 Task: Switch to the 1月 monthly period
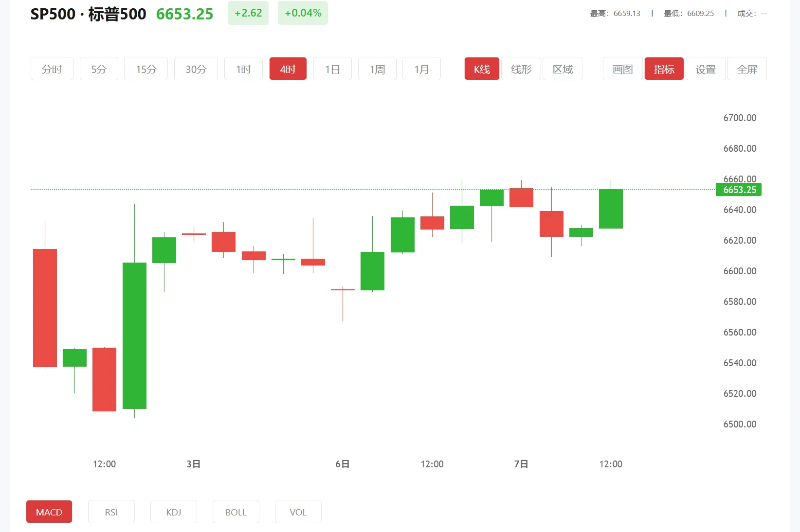point(421,69)
